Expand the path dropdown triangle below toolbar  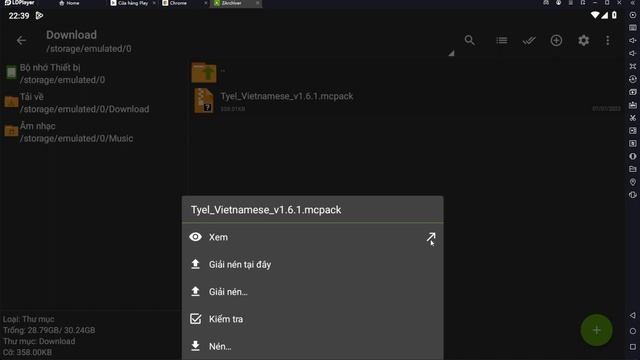[451, 53]
